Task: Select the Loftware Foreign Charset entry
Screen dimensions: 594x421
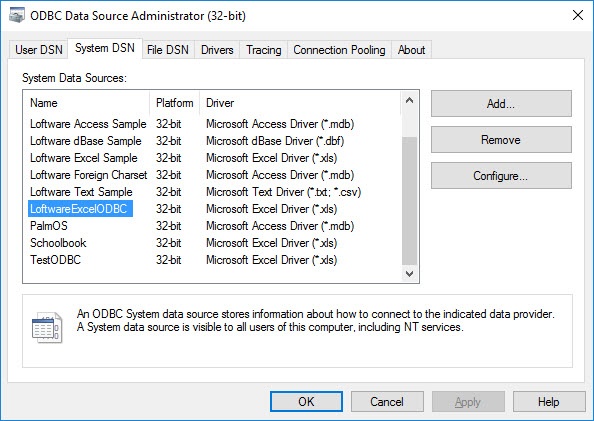Action: click(x=88, y=175)
